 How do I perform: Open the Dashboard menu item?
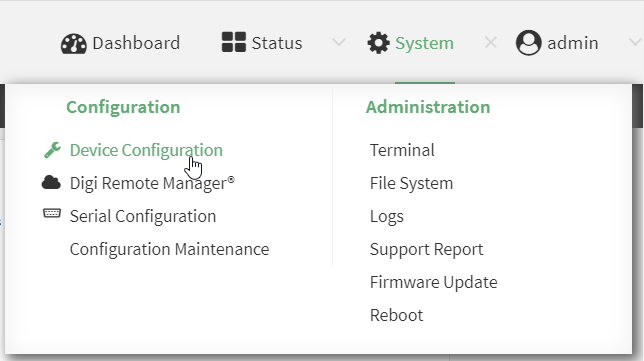[x=136, y=43]
